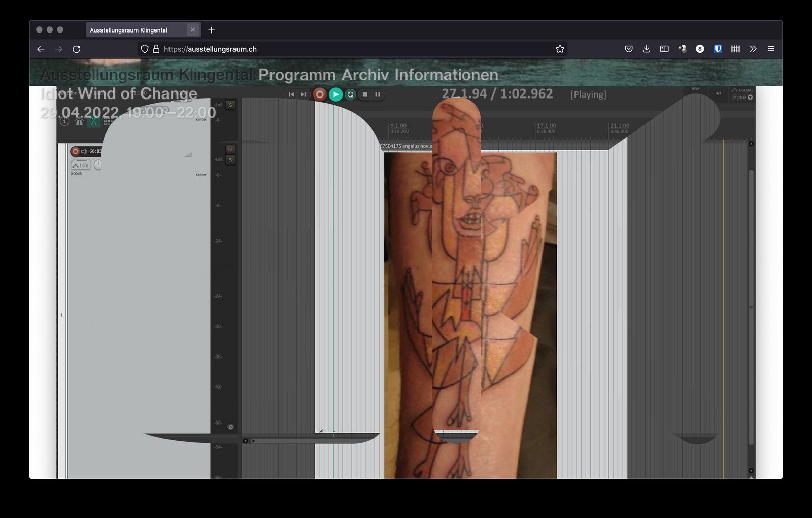Open the project info i icon
The width and height of the screenshot is (812, 518).
pos(64,121)
